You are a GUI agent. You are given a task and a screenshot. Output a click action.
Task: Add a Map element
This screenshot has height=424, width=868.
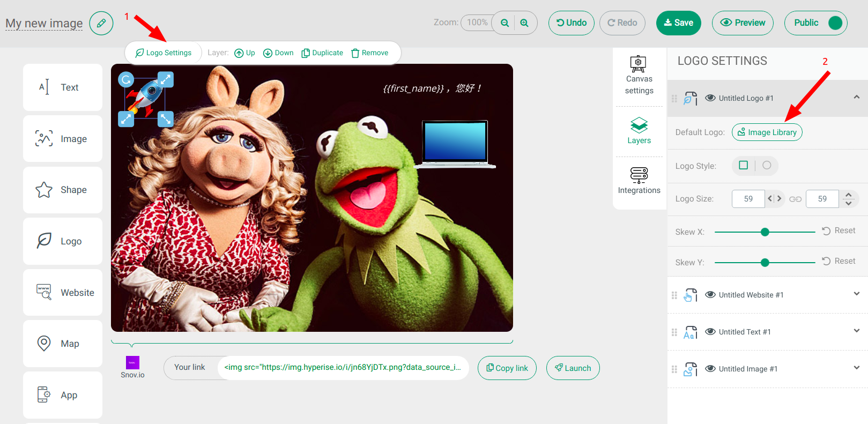tap(63, 344)
